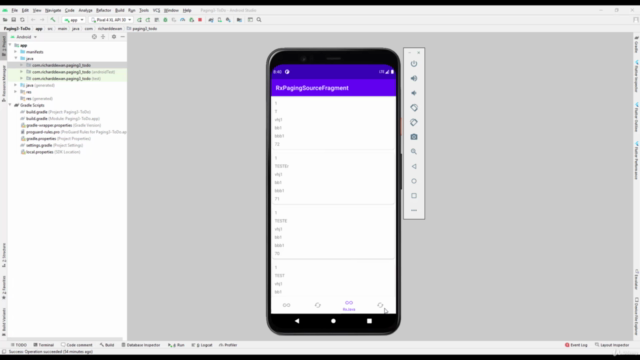This screenshot has width=640, height=360.
Task: Open the Terminal tool window
Action: [44, 345]
